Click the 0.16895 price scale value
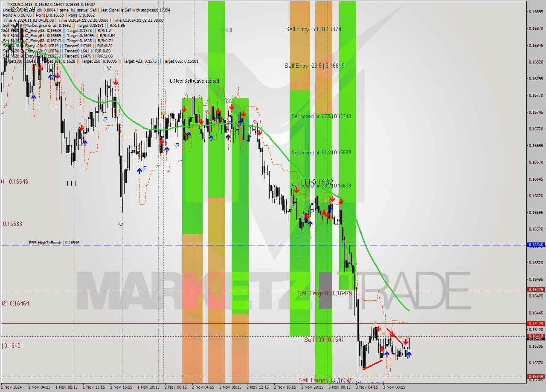The image size is (546, 392). pyautogui.click(x=536, y=12)
